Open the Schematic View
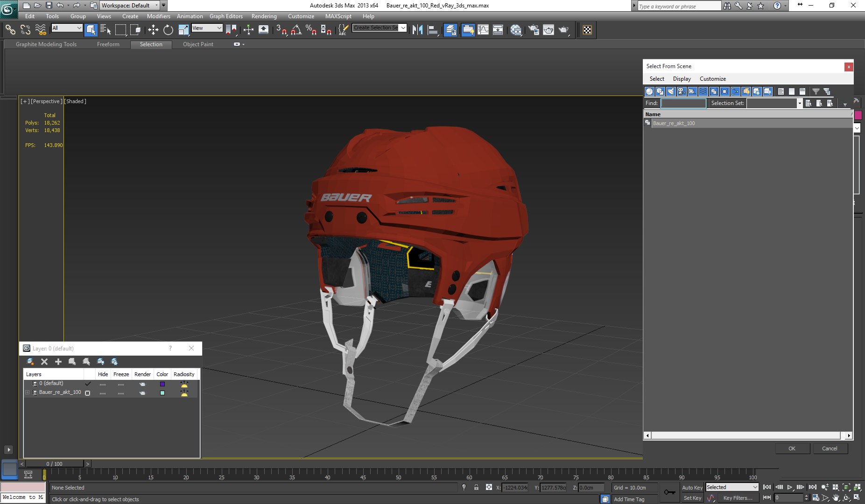Screen dimensions: 865x504 click(x=498, y=30)
